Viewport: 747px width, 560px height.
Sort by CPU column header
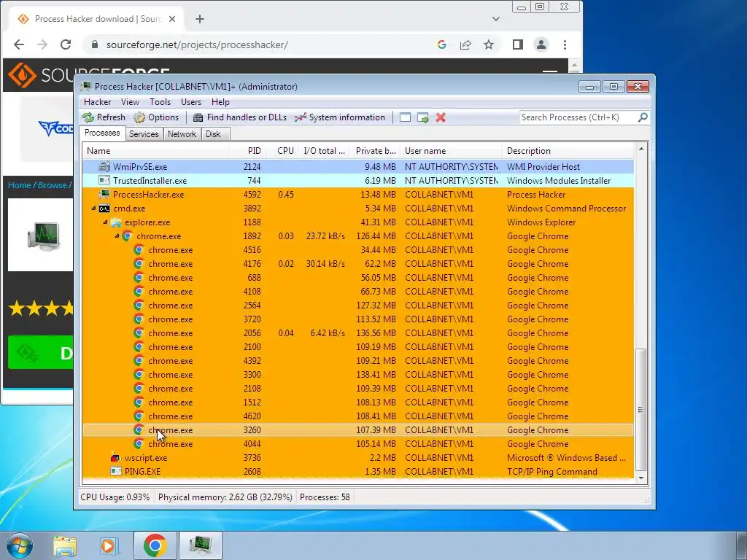pyautogui.click(x=282, y=150)
